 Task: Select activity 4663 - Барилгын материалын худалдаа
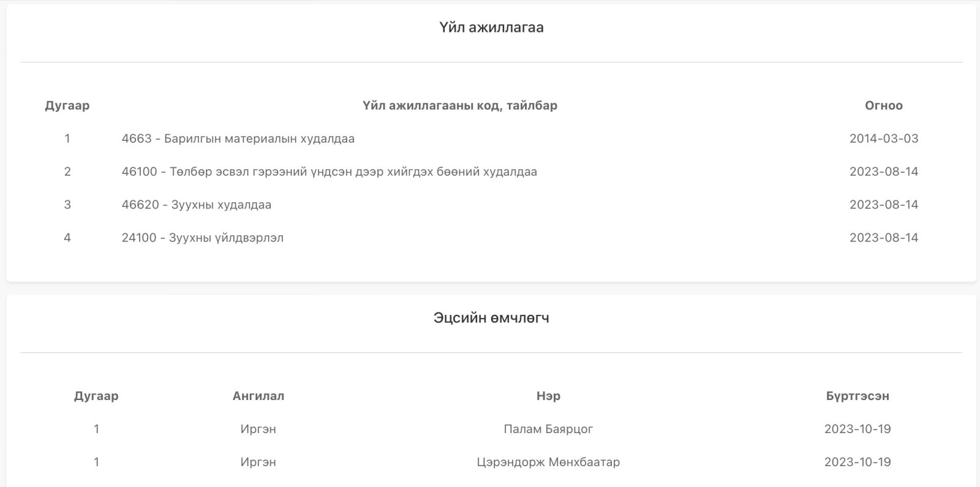[x=238, y=138]
